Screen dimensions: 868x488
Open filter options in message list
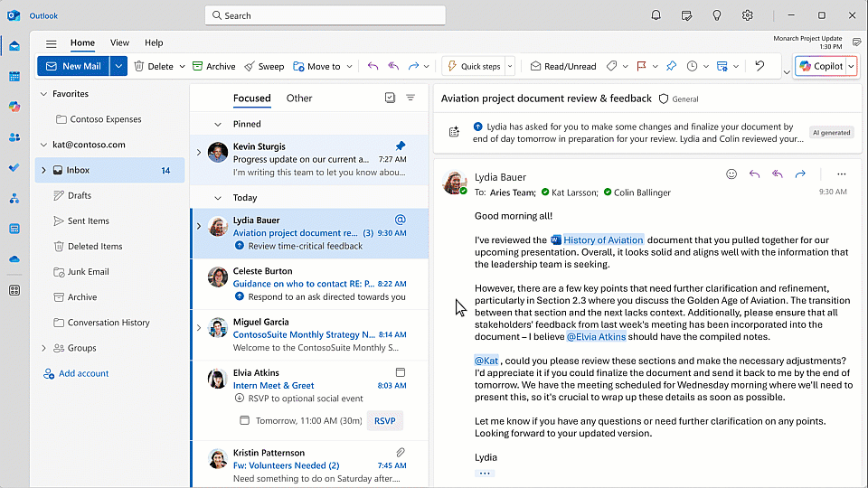[x=410, y=98]
